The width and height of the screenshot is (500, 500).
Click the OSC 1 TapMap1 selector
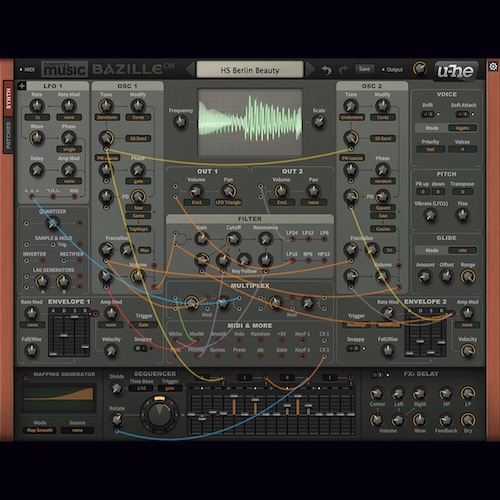138,229
